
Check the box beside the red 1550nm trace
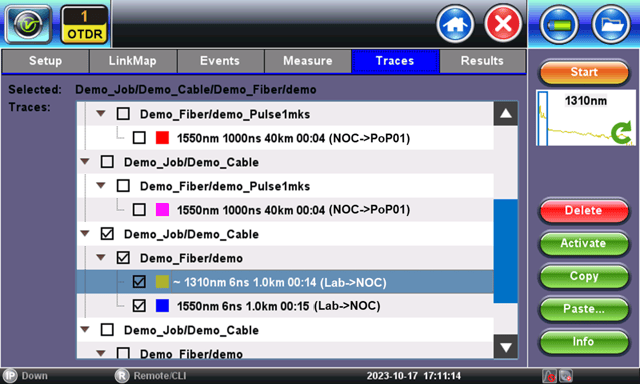coord(139,138)
